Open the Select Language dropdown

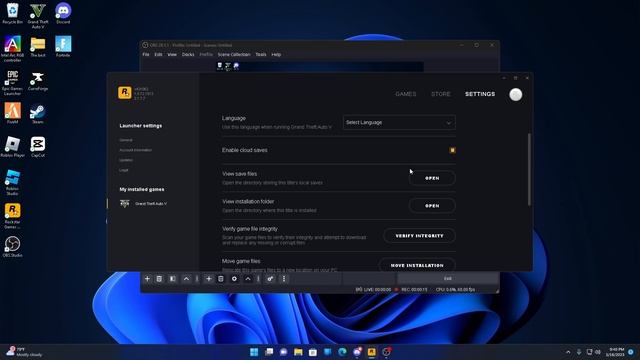tap(399, 122)
